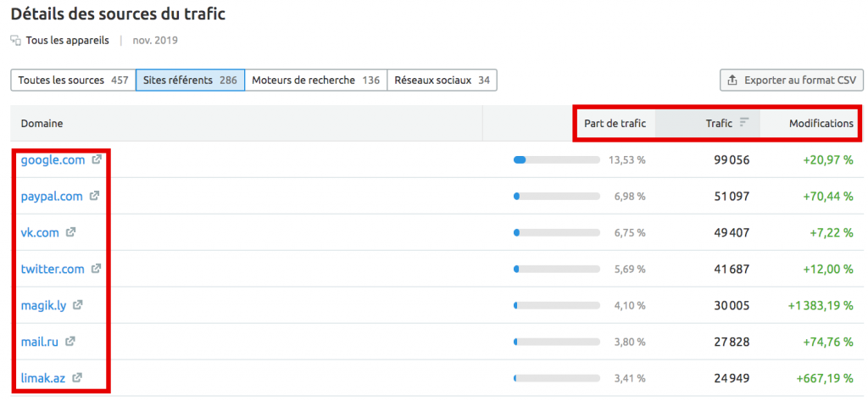
Task: Click the +7,22 % change value
Action: click(x=831, y=232)
